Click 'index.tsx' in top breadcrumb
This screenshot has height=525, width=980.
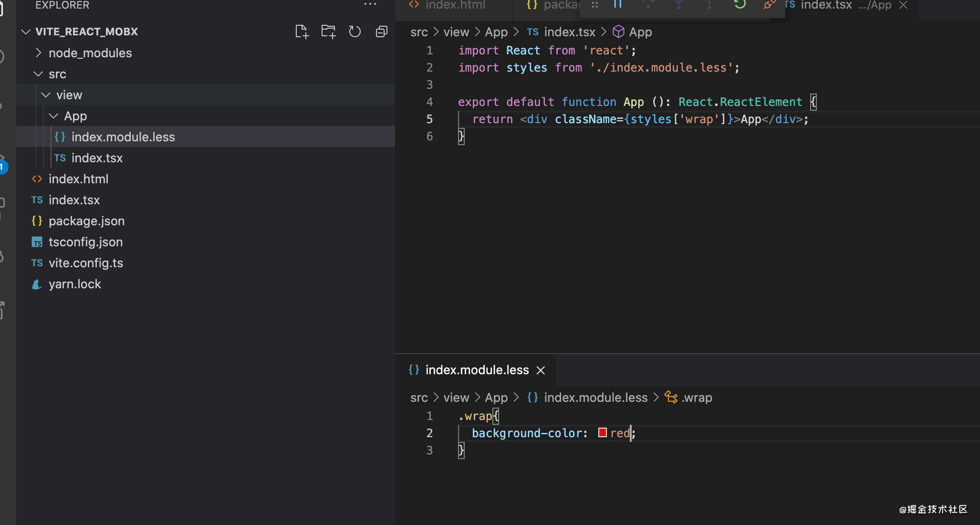point(570,32)
